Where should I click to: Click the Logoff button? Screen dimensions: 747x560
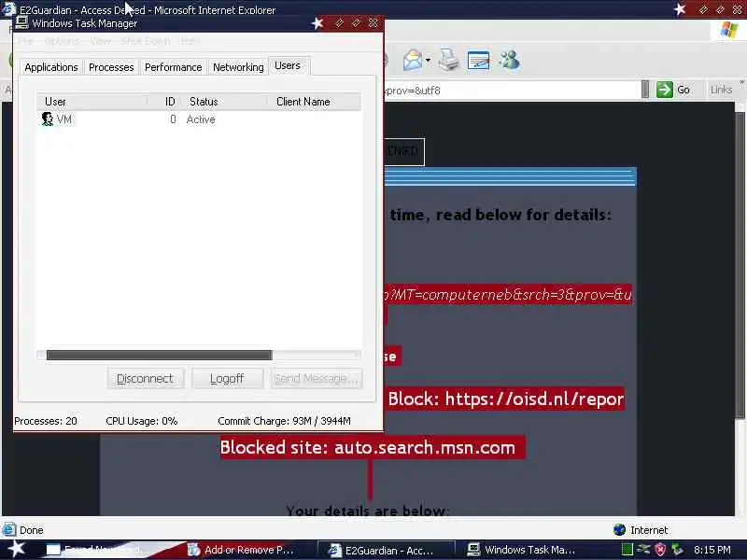click(227, 379)
